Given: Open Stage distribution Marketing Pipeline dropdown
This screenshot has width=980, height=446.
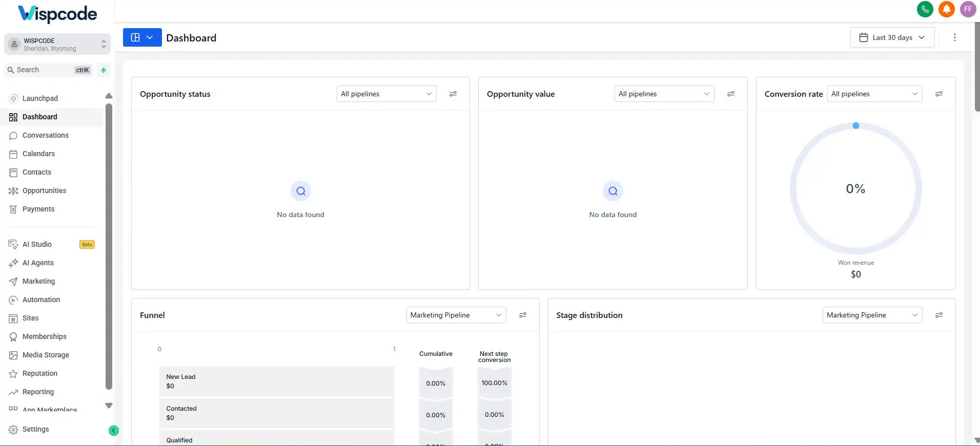Looking at the screenshot, I should coord(872,315).
